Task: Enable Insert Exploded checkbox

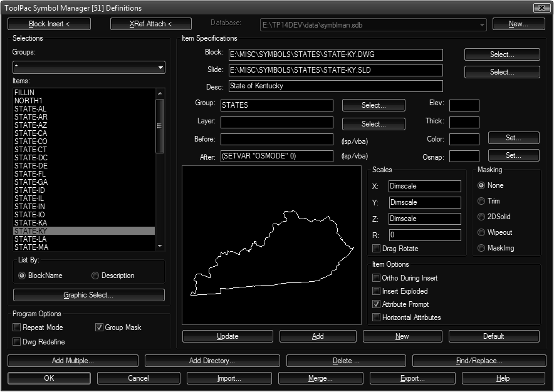Action: pyautogui.click(x=376, y=291)
